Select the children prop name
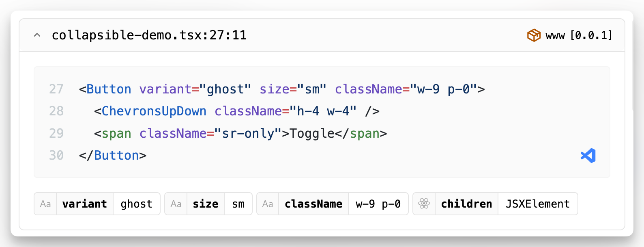Image resolution: width=644 pixels, height=247 pixels. tap(466, 204)
